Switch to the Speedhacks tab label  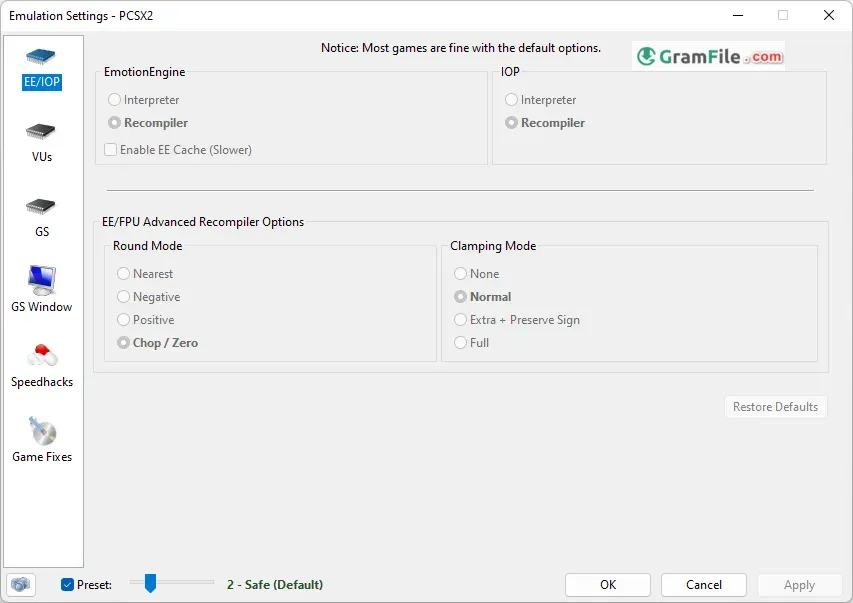tap(42, 382)
